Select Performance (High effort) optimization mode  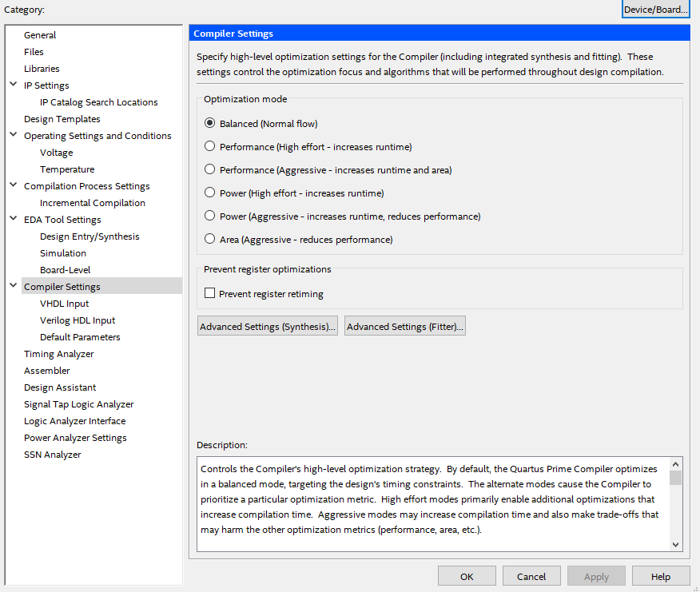coord(210,146)
